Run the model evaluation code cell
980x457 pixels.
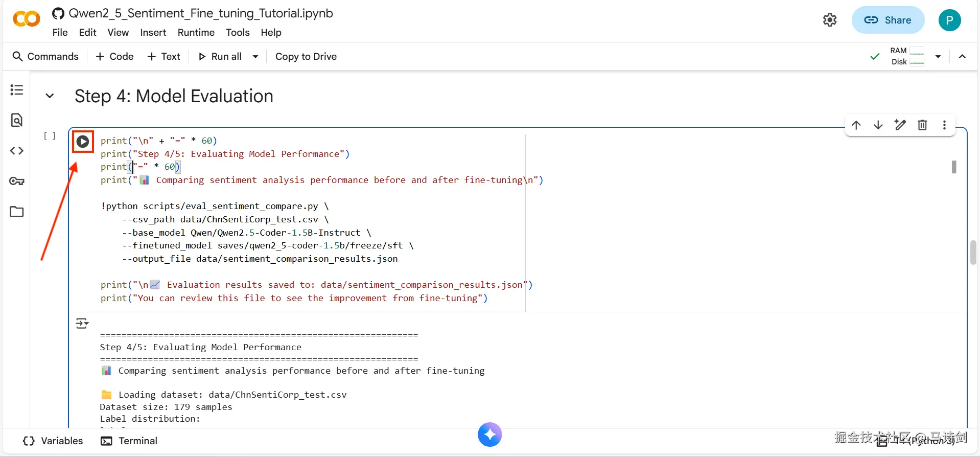coord(83,142)
